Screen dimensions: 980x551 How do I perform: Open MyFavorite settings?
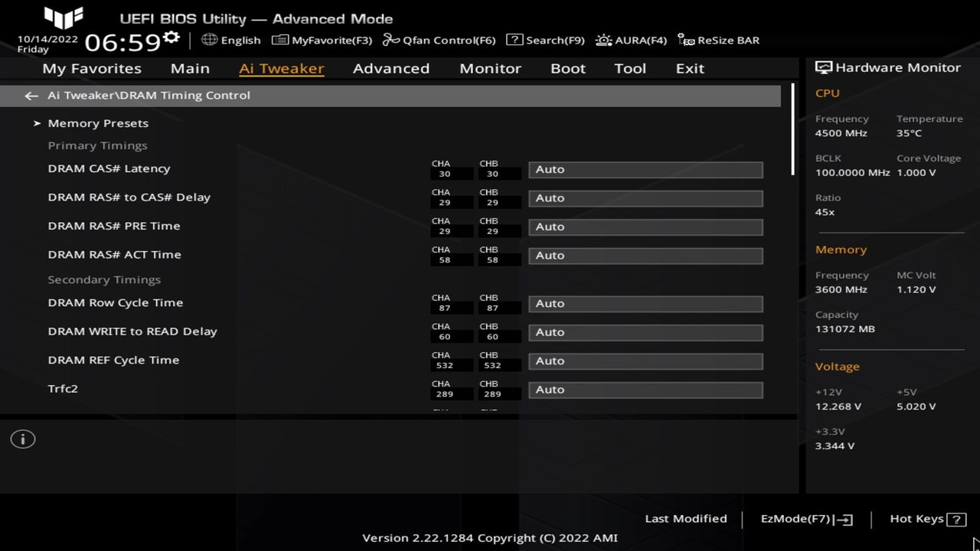pos(322,40)
